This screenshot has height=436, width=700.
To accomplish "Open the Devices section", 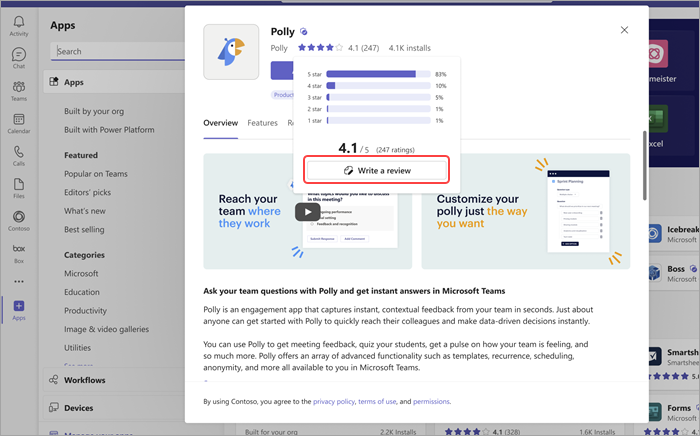I will pyautogui.click(x=114, y=407).
